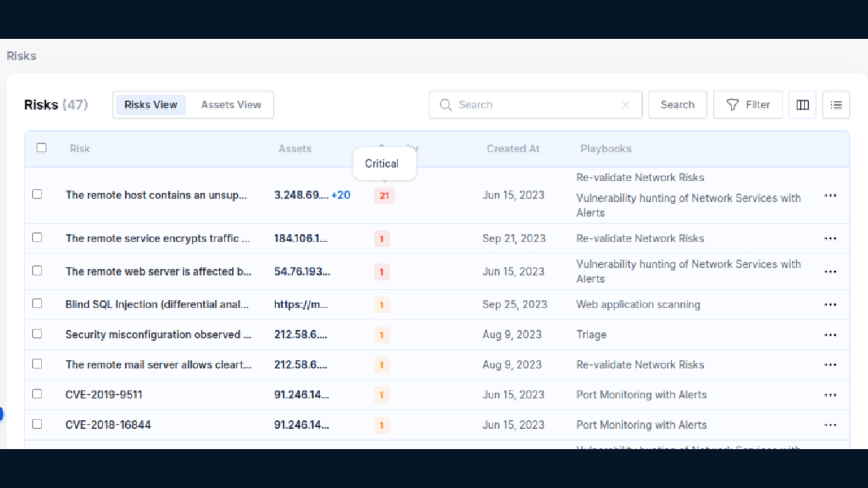Open risk CVE-2019-9511

(104, 395)
